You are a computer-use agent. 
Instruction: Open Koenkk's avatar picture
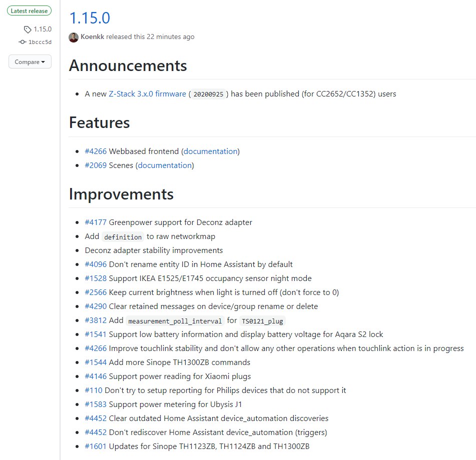74,37
